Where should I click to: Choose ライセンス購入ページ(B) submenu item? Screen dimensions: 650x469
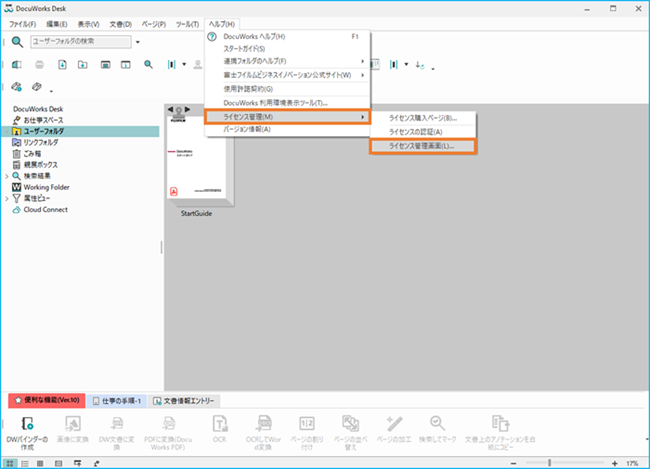[x=423, y=118]
